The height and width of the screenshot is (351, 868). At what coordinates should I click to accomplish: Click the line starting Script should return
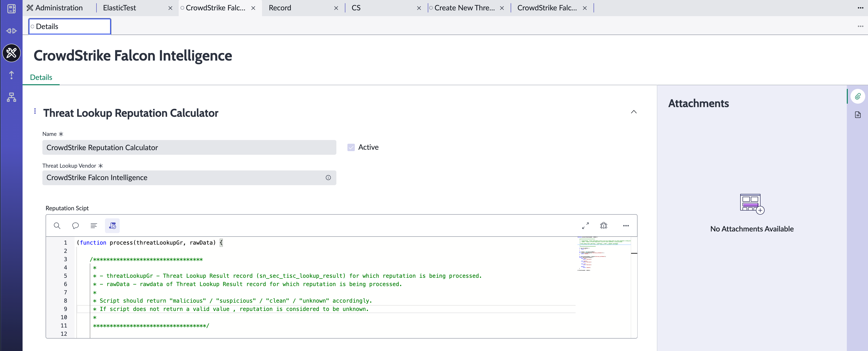point(233,301)
